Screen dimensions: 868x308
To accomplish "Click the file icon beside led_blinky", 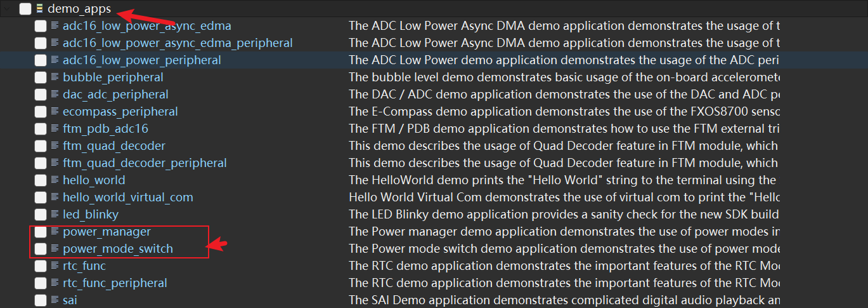I will point(55,214).
